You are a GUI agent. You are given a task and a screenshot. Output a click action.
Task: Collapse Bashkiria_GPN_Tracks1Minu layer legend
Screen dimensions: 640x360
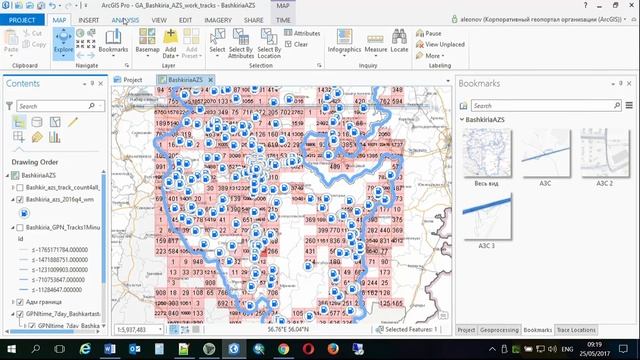[13, 227]
